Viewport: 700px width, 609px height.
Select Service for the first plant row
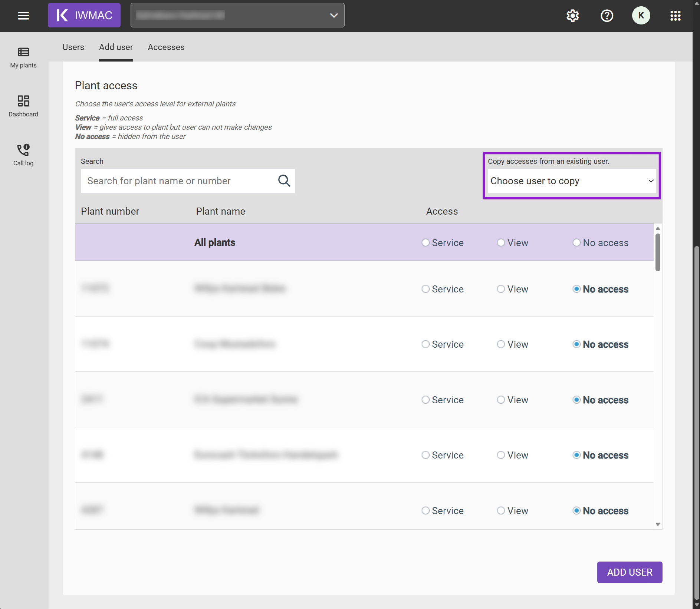(x=425, y=289)
